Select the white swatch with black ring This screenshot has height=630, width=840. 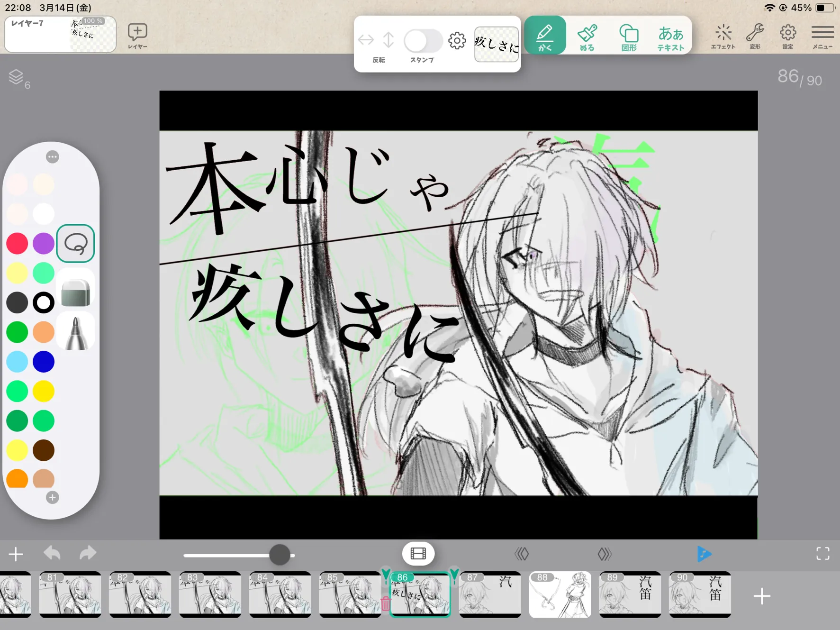click(44, 302)
